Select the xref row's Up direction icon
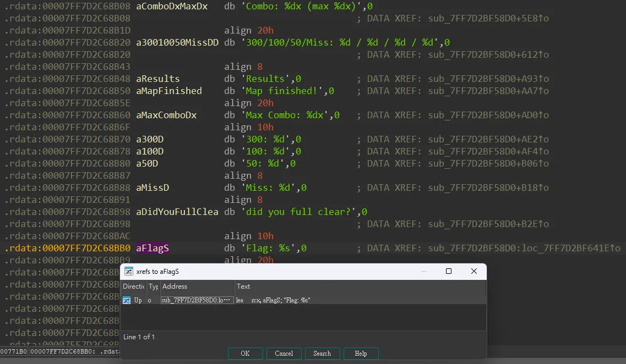626x364 pixels. coord(127,300)
